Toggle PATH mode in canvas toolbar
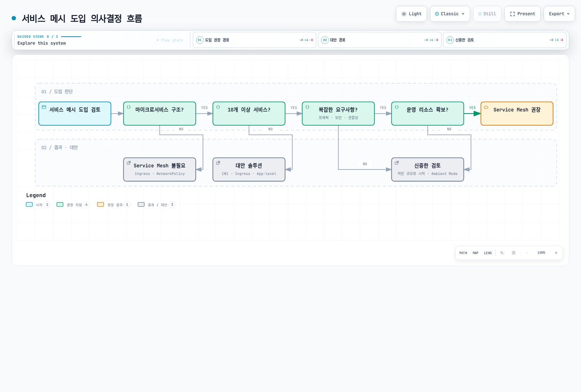This screenshot has height=392, width=581. point(463,253)
